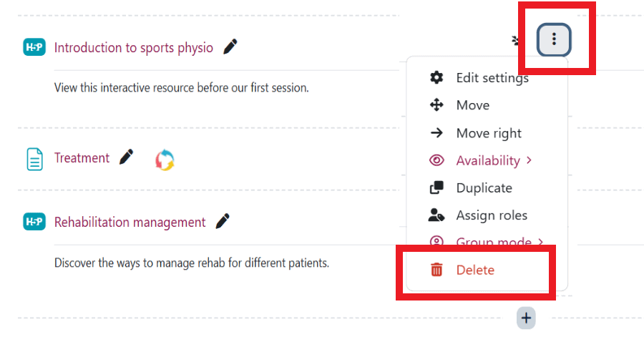This screenshot has height=342, width=644.
Task: Select Move right to indent the activity
Action: pos(488,133)
